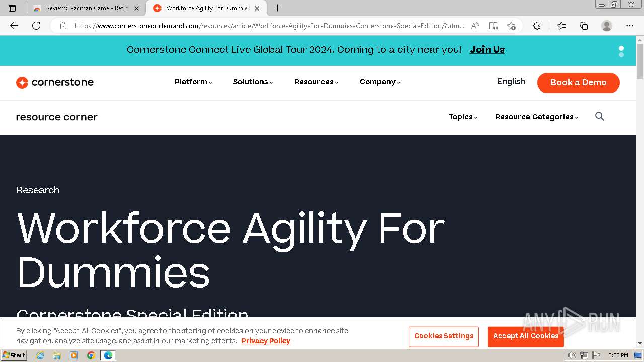Expand the Solutions menu
The height and width of the screenshot is (362, 644).
253,82
